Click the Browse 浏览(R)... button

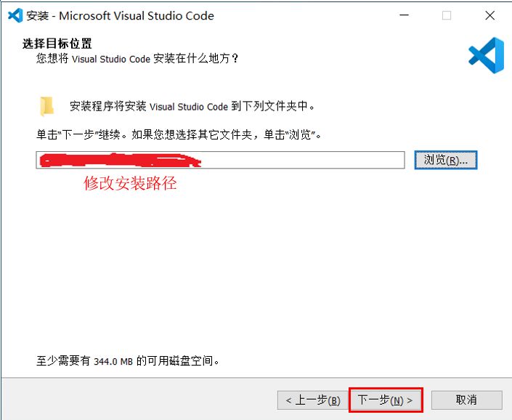click(446, 160)
